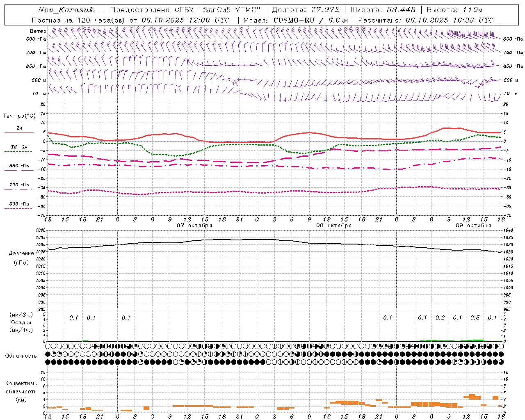The width and height of the screenshot is (525, 420).
Task: Select the text Предоставлено ФГБУ "ЗапСиб УГМС"
Action: click(185, 10)
